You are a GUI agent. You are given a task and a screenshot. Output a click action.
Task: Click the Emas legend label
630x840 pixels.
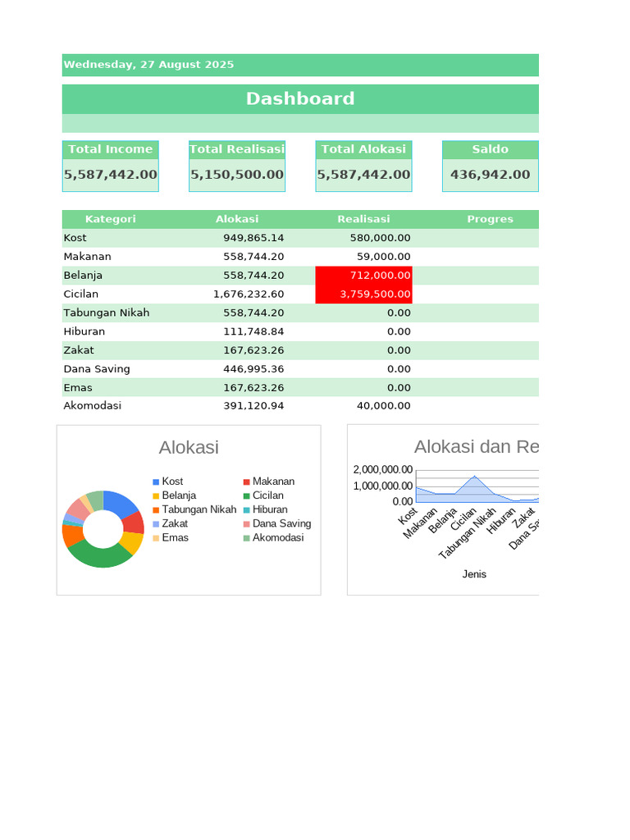coord(176,538)
